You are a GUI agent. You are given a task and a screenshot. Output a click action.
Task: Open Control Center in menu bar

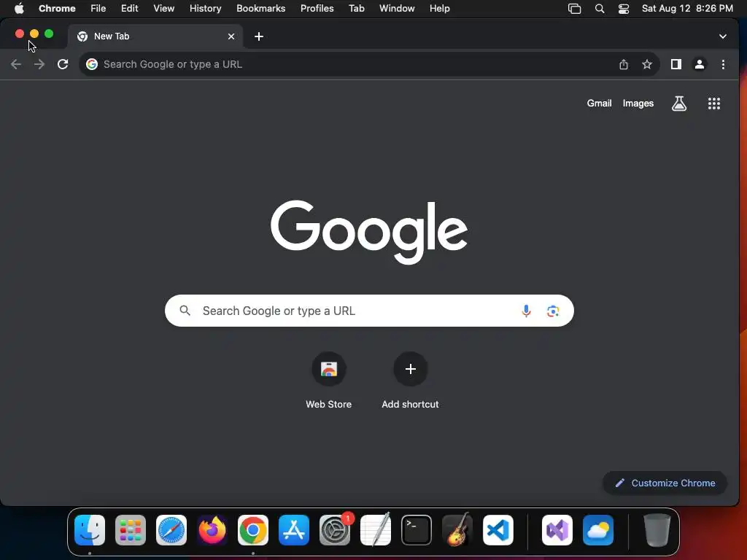coord(624,9)
